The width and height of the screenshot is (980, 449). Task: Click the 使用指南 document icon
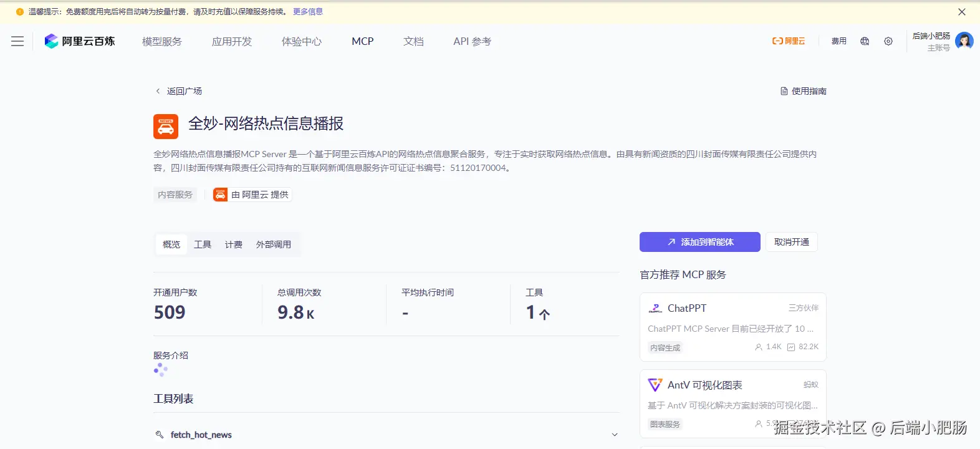(784, 91)
